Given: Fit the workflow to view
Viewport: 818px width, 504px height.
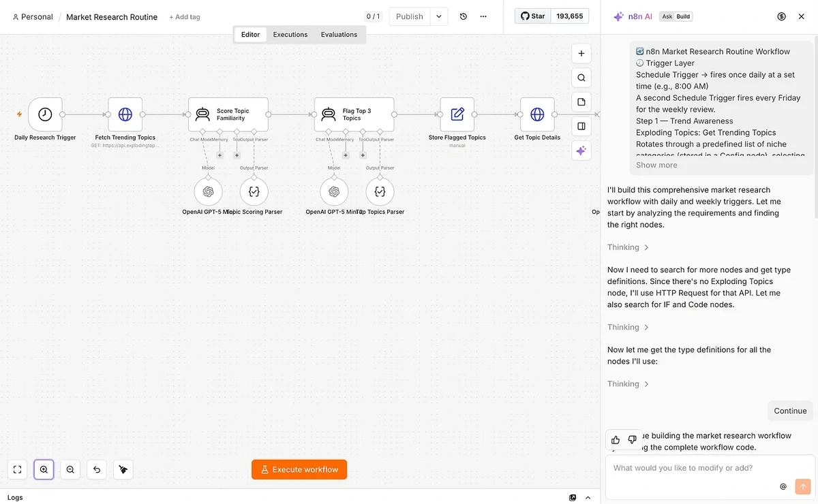Looking at the screenshot, I should pos(18,469).
